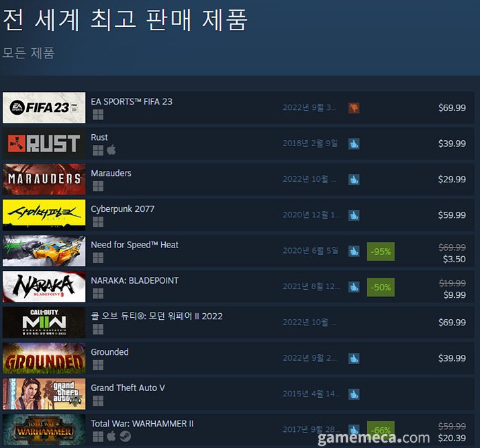Click the macOS platform icon under Rust
Screen dimensions: 480x448
point(111,150)
